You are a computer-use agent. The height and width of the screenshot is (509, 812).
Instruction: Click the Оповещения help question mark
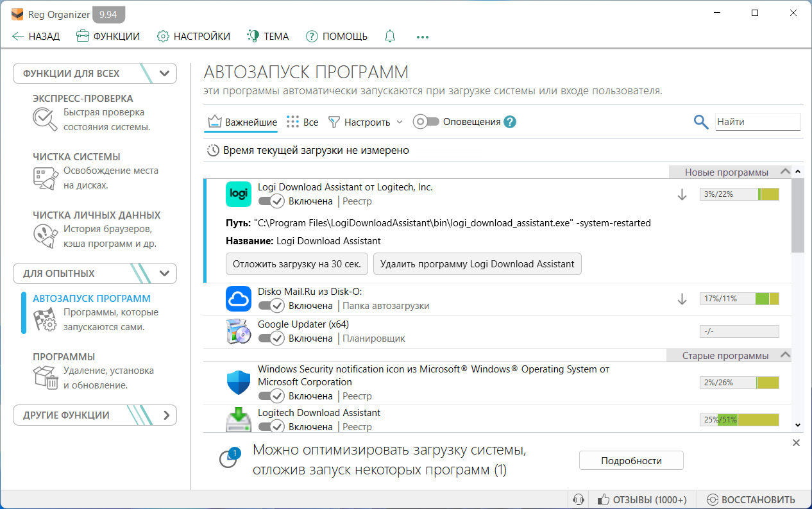click(510, 122)
